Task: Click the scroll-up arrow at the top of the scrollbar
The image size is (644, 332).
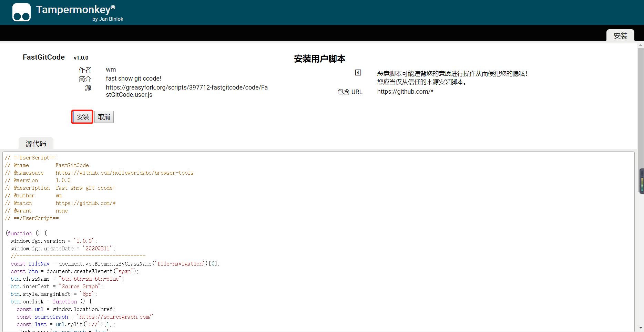Action: point(641,45)
